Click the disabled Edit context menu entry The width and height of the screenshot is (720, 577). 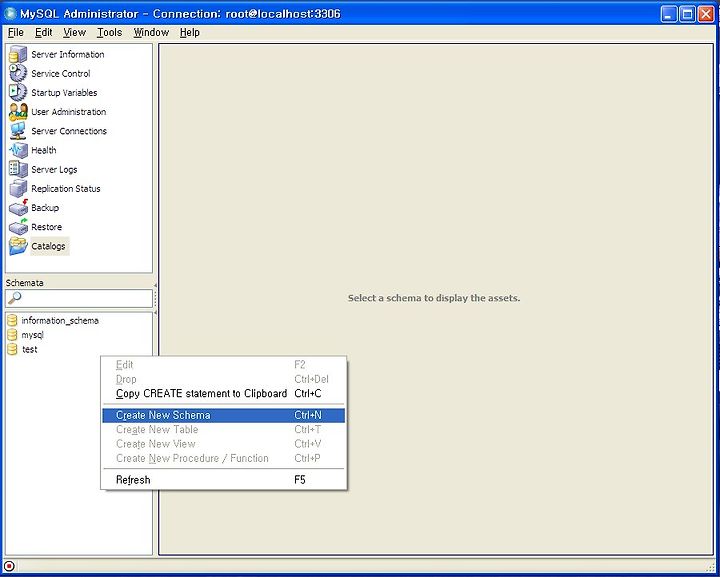(224, 365)
